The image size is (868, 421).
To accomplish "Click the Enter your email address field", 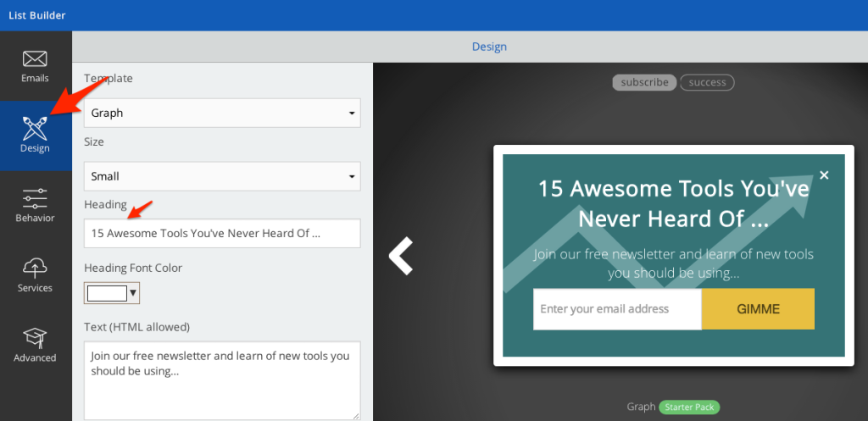I will pyautogui.click(x=616, y=309).
